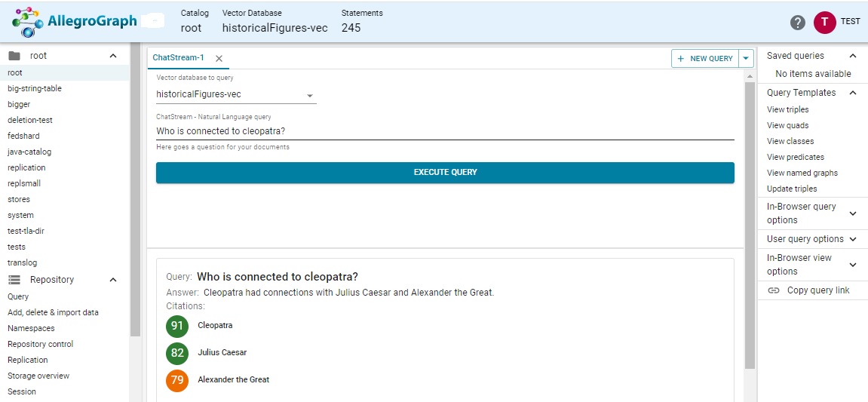Open the vector database selection dropdown
868x402 pixels.
click(309, 95)
